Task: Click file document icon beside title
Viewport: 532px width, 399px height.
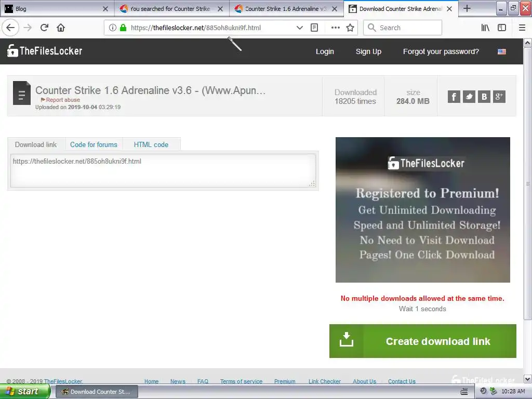Action: 22,93
